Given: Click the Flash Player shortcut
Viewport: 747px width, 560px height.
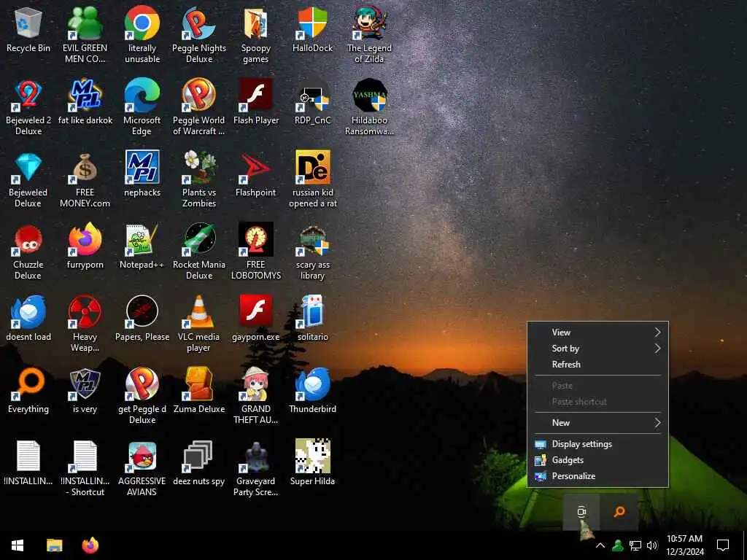Looking at the screenshot, I should [256, 102].
